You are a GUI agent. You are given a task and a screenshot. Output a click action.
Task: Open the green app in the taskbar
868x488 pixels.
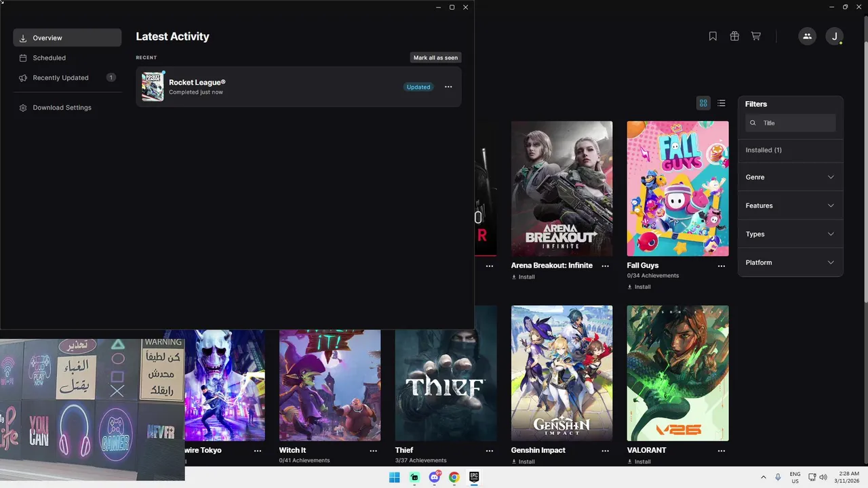[414, 477]
